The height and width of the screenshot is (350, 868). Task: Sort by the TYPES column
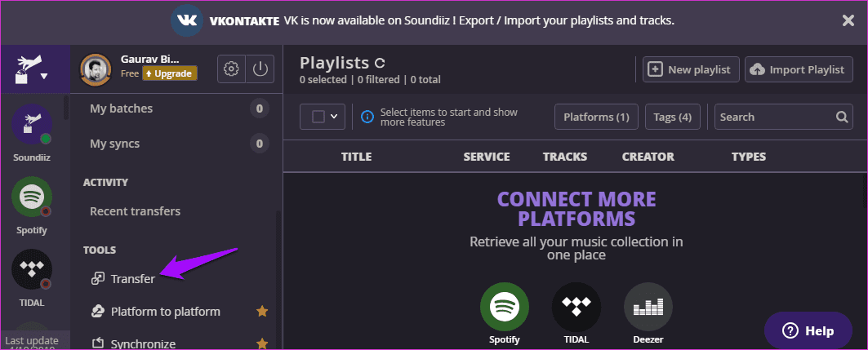click(749, 157)
